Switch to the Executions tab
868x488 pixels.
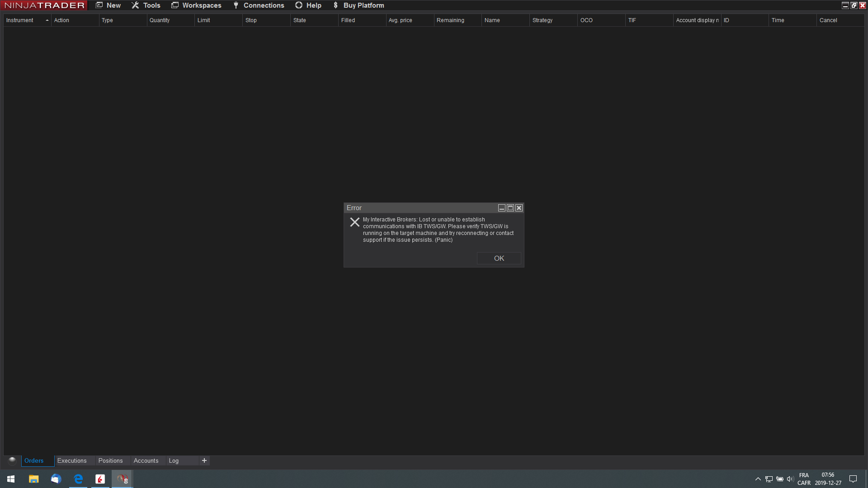pyautogui.click(x=72, y=460)
